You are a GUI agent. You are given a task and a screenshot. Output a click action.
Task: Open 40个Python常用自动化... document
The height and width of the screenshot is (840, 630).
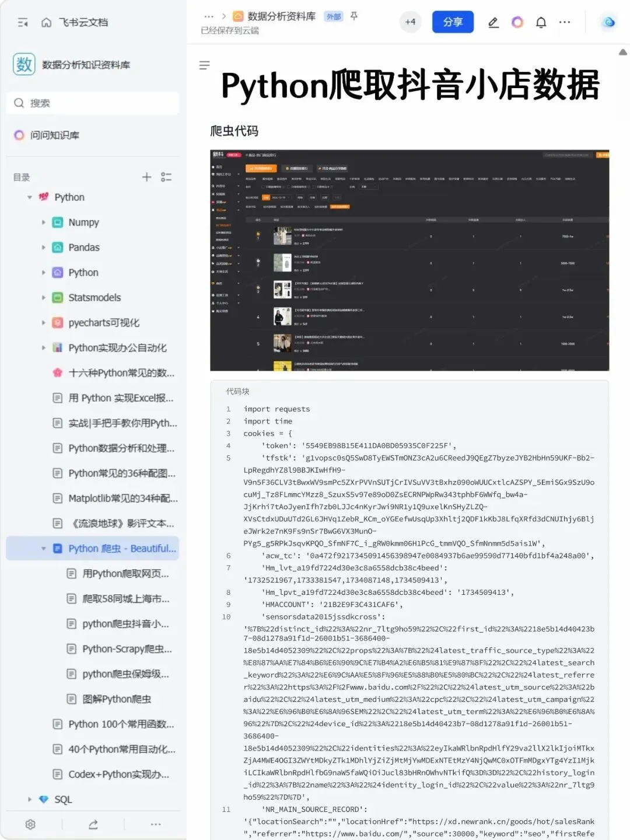point(122,750)
